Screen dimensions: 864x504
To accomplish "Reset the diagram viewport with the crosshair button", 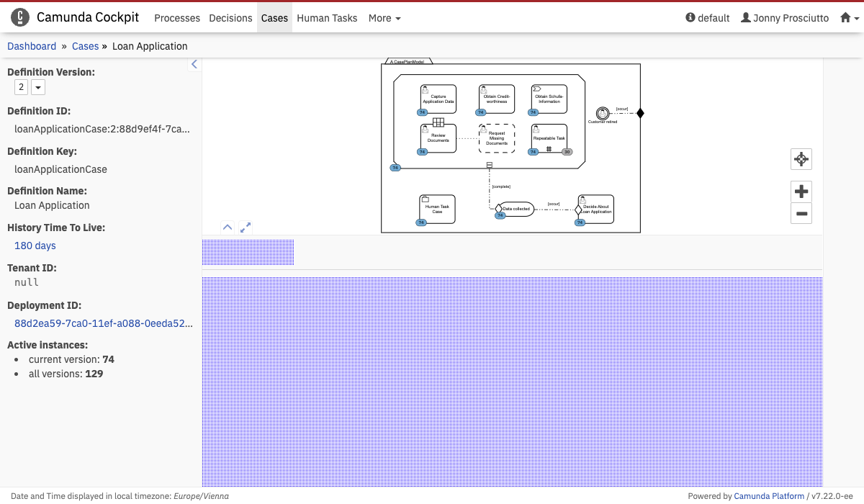I will 801,159.
